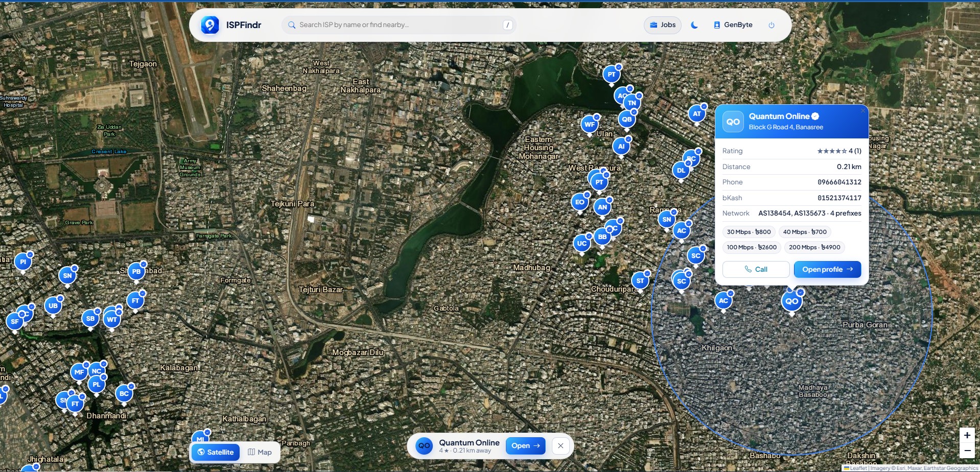Open Quantum Online from bottom bar

[x=526, y=445]
